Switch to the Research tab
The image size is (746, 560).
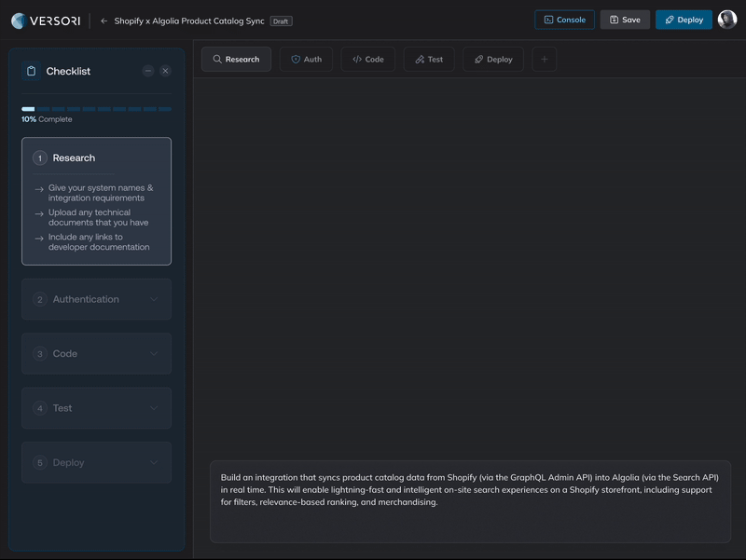236,60
